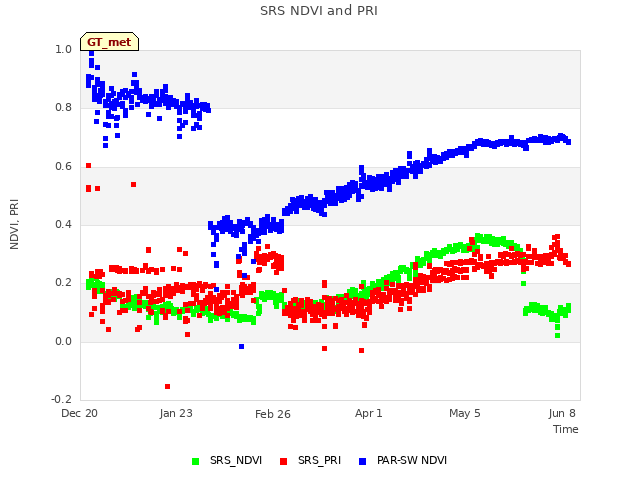Toggle the SRS_PRI legend label
Screen dimensions: 640x480
pyautogui.click(x=319, y=460)
